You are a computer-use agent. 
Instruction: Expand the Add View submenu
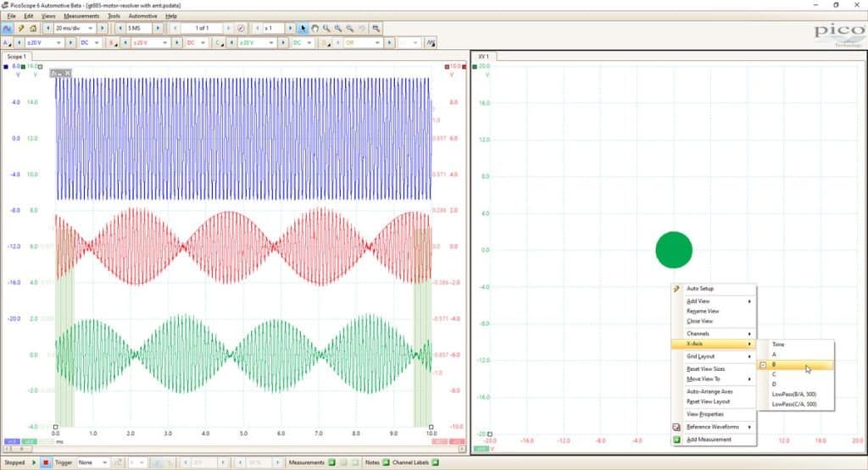(714, 301)
